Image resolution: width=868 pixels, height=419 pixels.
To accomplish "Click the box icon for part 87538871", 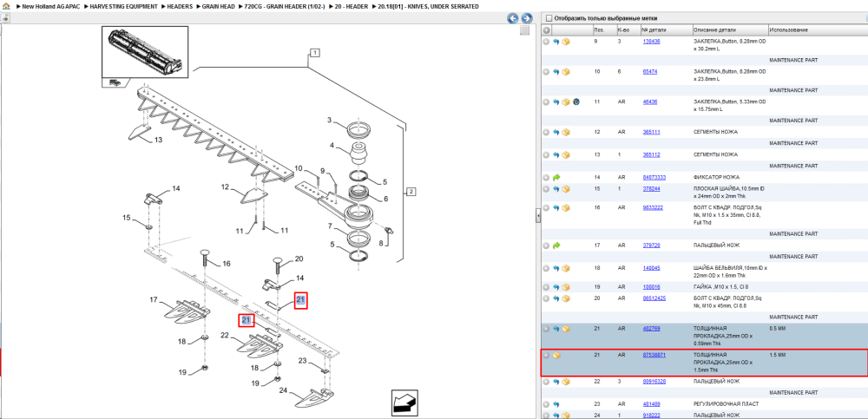I will (556, 356).
